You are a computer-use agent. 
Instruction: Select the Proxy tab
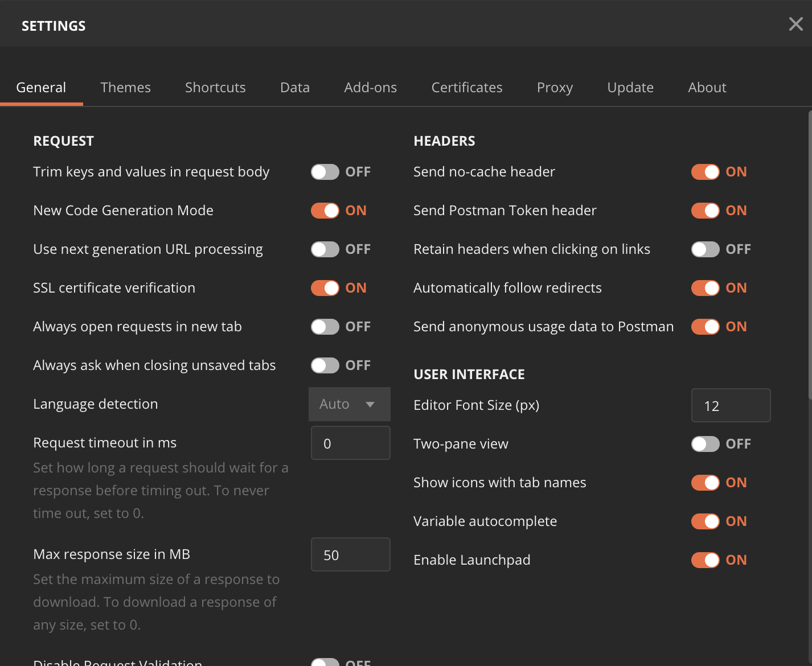(555, 87)
